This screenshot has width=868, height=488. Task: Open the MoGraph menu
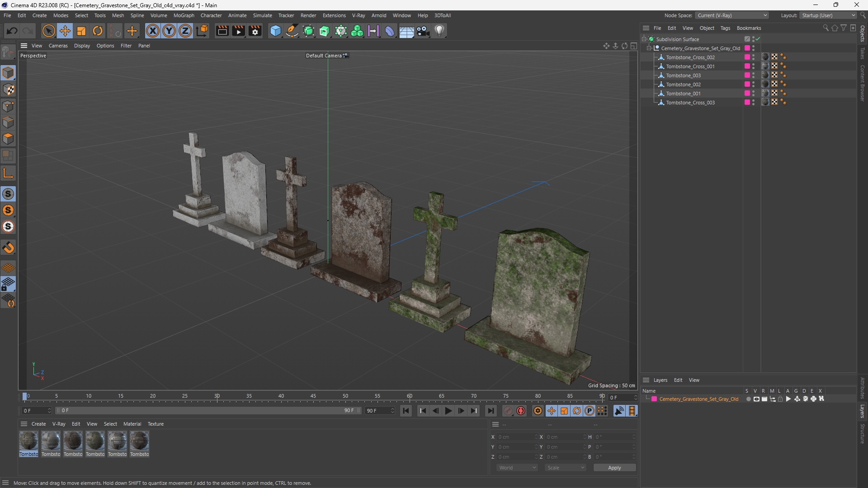point(184,15)
